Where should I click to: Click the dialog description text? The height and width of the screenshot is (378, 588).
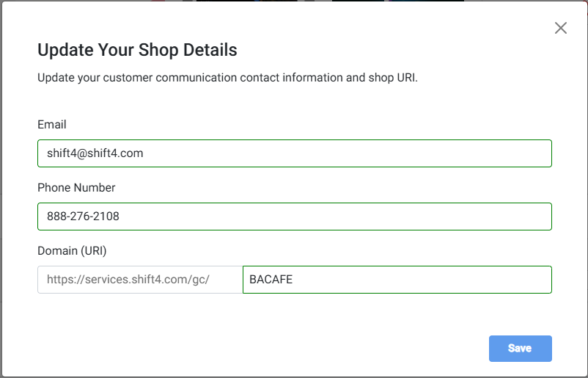pyautogui.click(x=227, y=78)
